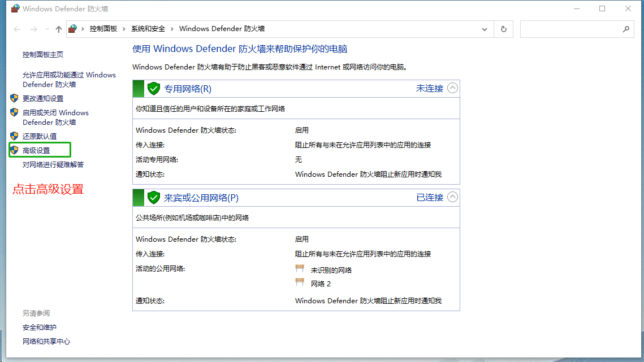This screenshot has height=362, width=644.
Task: Click 还原默认值 link
Action: tap(40, 136)
